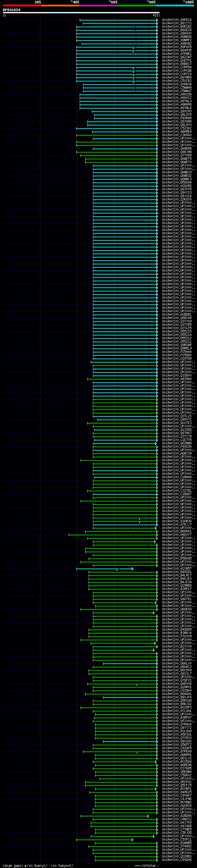Open UniRef100_A4D0Y7

tap(176, 535)
